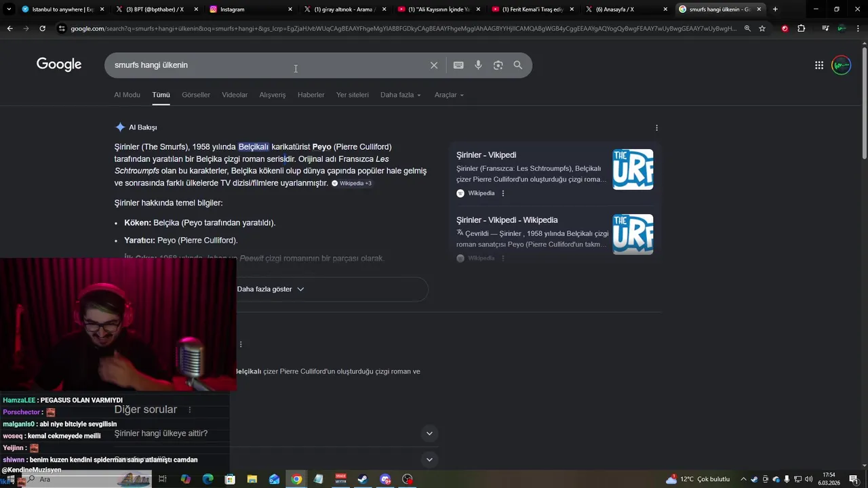The width and height of the screenshot is (868, 488).
Task: Select the Alışveriş search tab
Action: pos(273,95)
